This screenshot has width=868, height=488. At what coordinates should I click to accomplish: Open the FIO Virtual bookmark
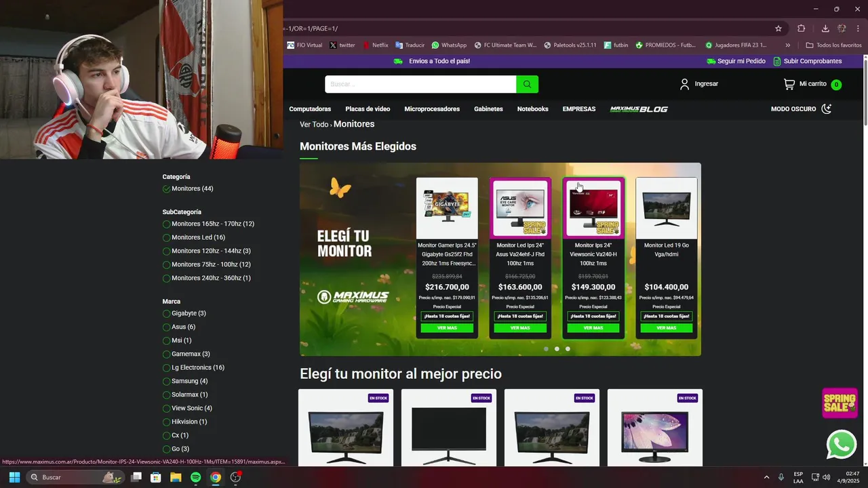[x=304, y=45]
